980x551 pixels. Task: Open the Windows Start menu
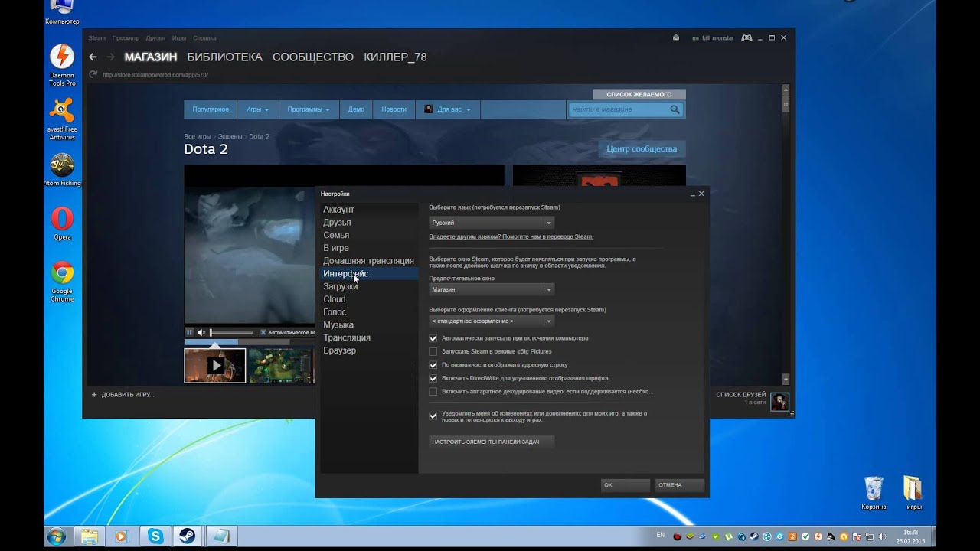tap(56, 536)
